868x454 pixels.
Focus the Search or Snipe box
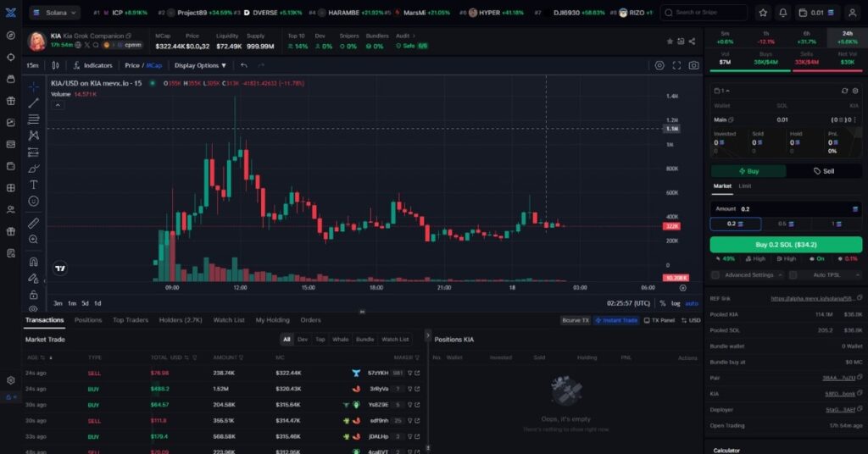pyautogui.click(x=704, y=12)
